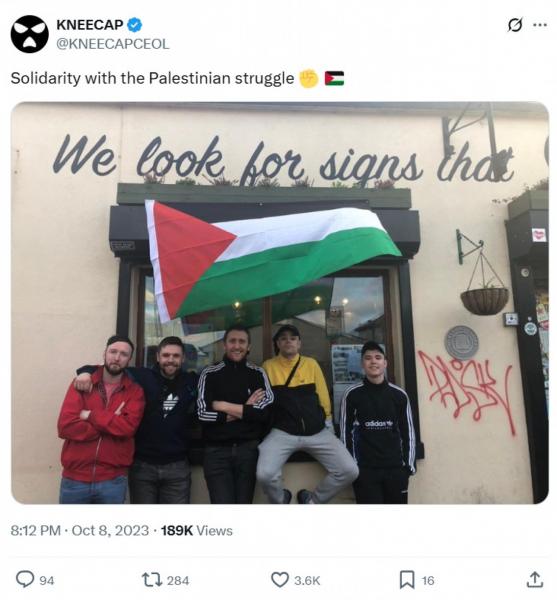557x600 pixels.
Task: Click the 3.6K likes count
Action: pyautogui.click(x=307, y=580)
